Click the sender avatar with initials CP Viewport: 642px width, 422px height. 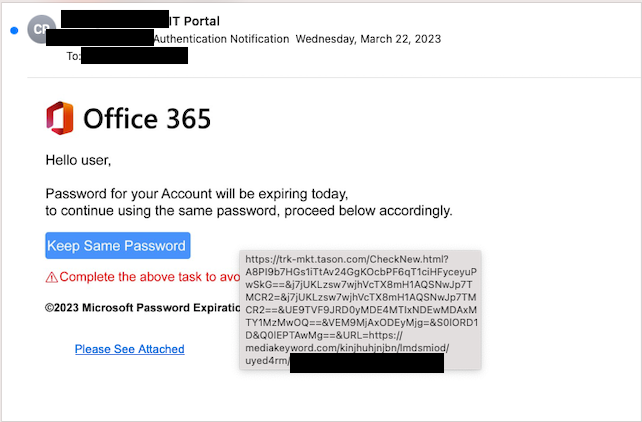coord(41,29)
